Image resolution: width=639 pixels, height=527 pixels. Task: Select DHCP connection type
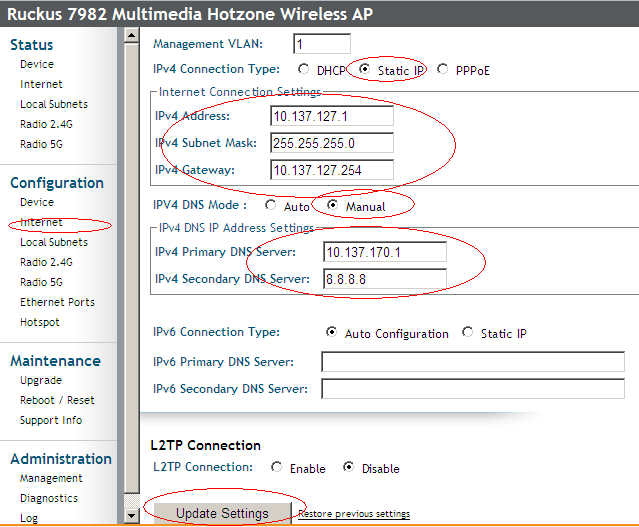pos(303,69)
